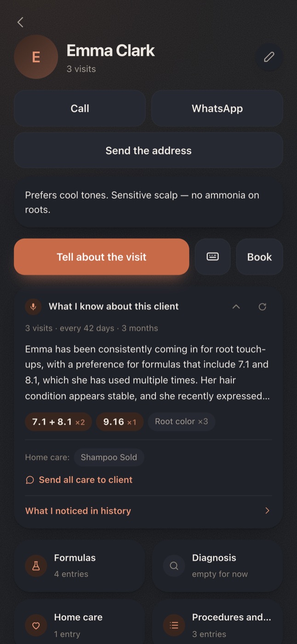Open WhatsApp chat with client

pos(217,109)
